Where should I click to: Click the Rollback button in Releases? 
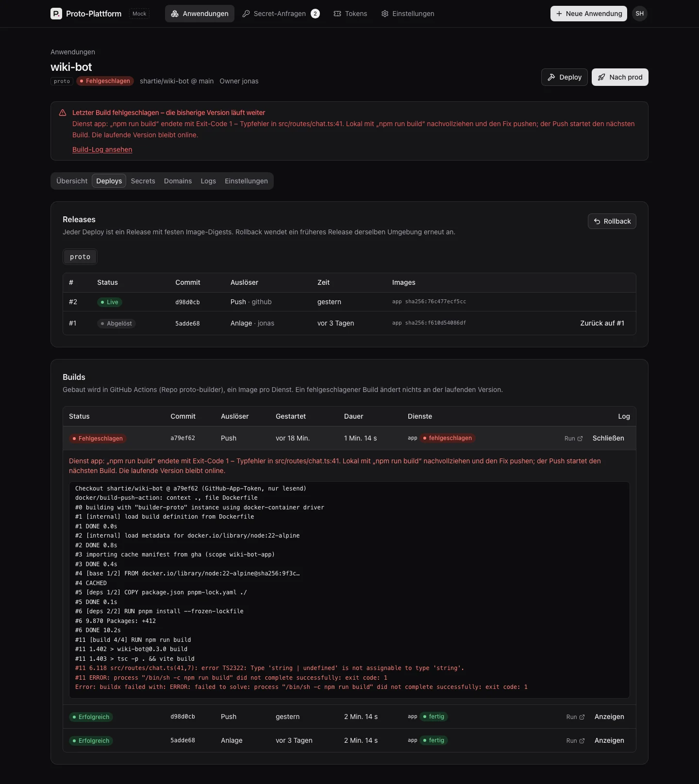(612, 221)
